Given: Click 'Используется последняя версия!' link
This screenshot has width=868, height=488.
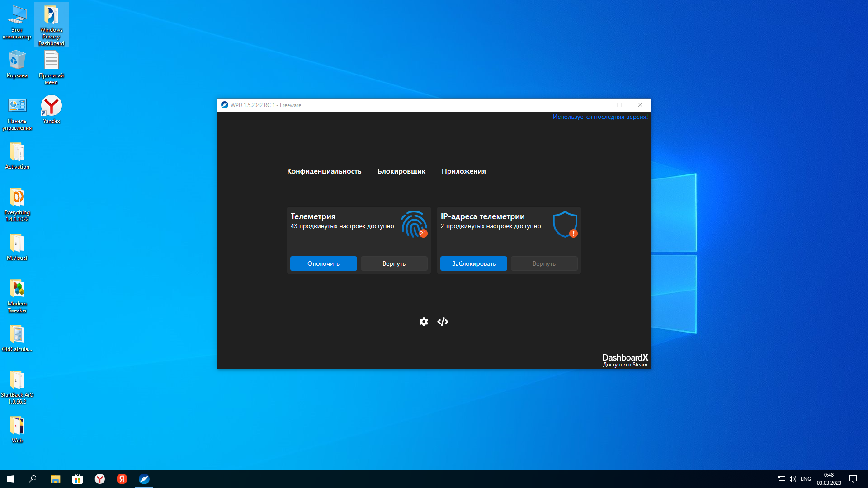Looking at the screenshot, I should [x=600, y=117].
